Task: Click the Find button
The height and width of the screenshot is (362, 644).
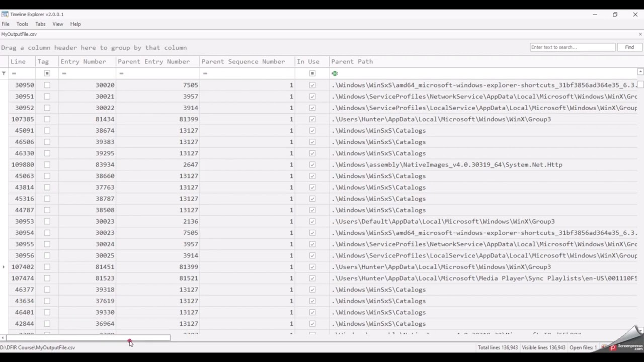Action: click(x=629, y=47)
